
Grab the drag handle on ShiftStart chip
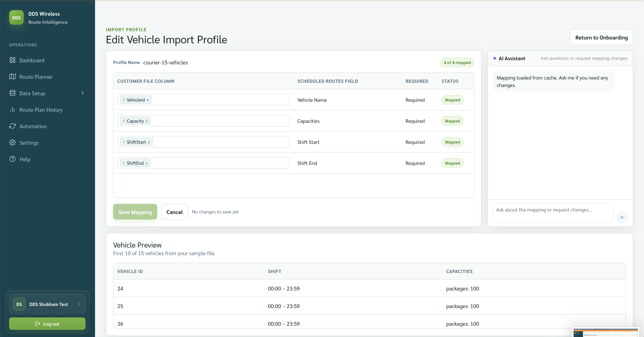tap(124, 142)
